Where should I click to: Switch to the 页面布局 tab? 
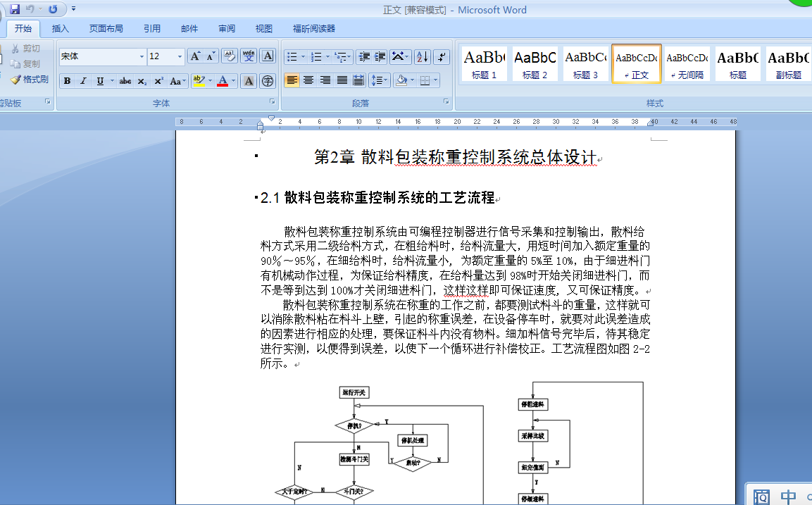[106, 28]
